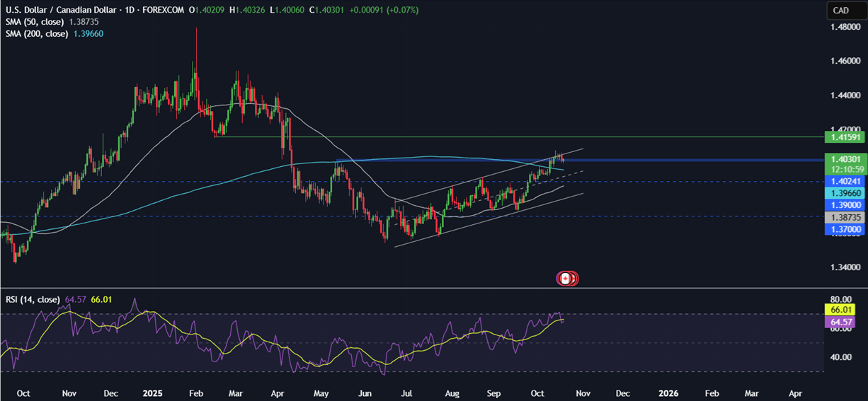Viewport: 868px width, 401px height.
Task: Click the SMA (200, close) indicator legend
Action: pos(54,34)
